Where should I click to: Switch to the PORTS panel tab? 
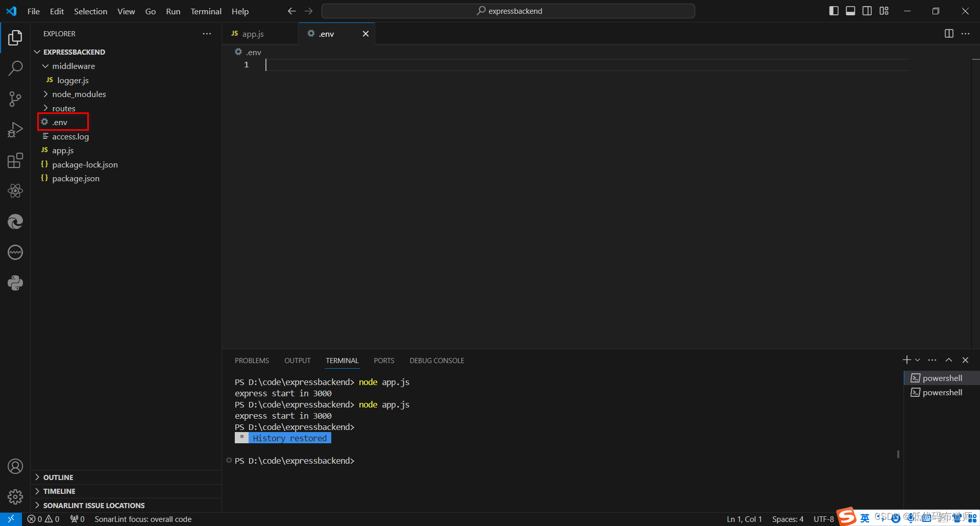click(x=384, y=361)
